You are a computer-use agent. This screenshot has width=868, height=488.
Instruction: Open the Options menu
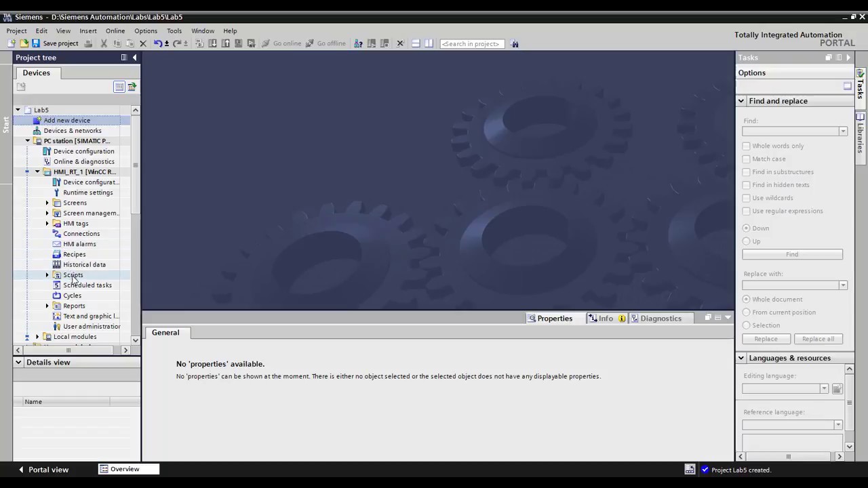145,30
